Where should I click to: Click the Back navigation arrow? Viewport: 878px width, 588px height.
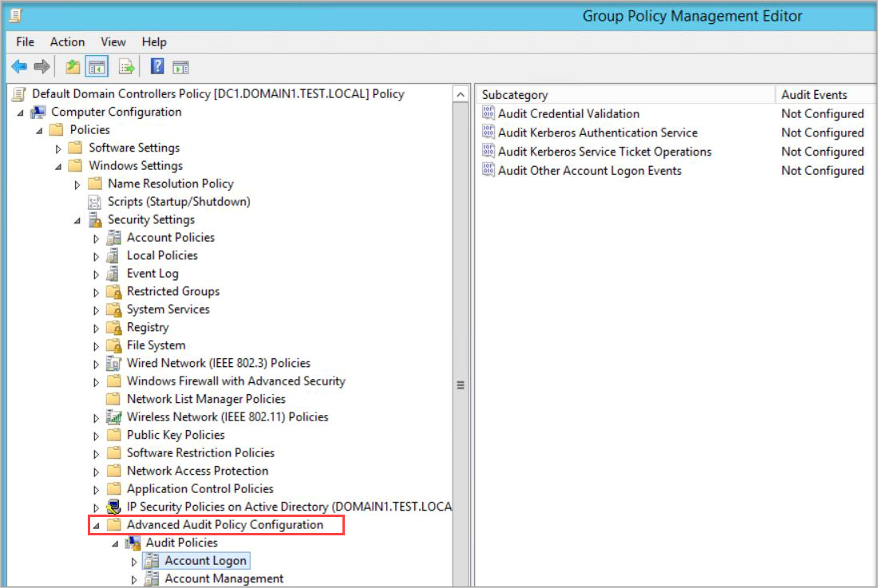(18, 66)
